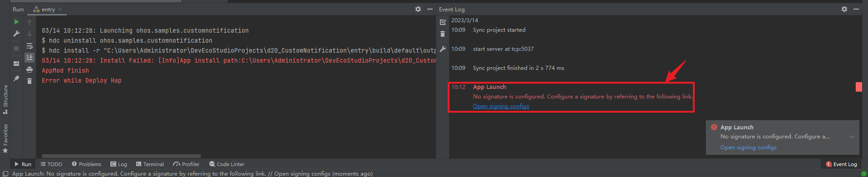This screenshot has height=177, width=868.
Task: Expand the App Launch notification chevron
Action: 852,137
